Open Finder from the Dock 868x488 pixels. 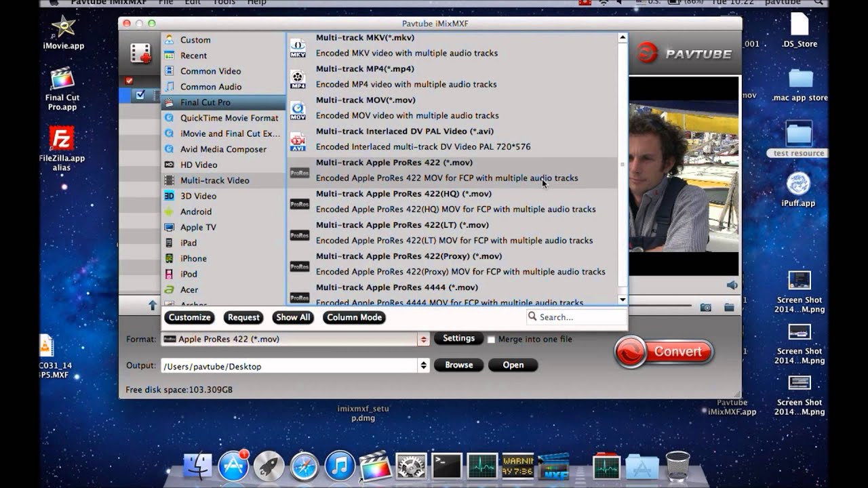(197, 466)
